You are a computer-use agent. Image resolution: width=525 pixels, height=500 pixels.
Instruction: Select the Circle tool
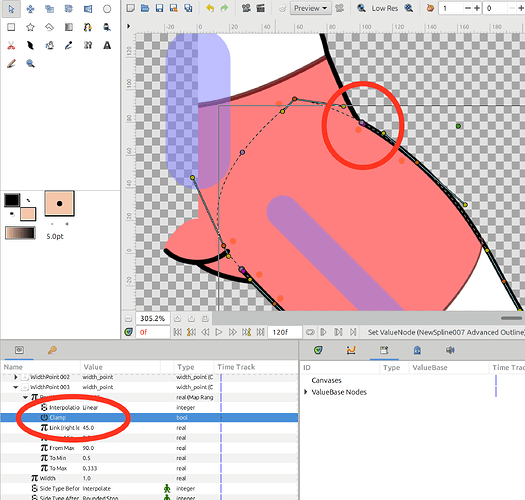coord(107,9)
